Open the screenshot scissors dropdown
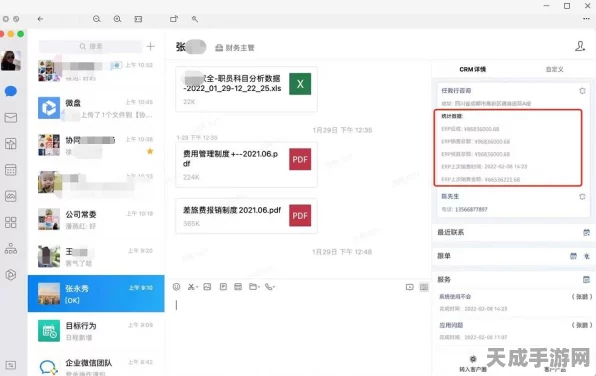 coord(193,287)
